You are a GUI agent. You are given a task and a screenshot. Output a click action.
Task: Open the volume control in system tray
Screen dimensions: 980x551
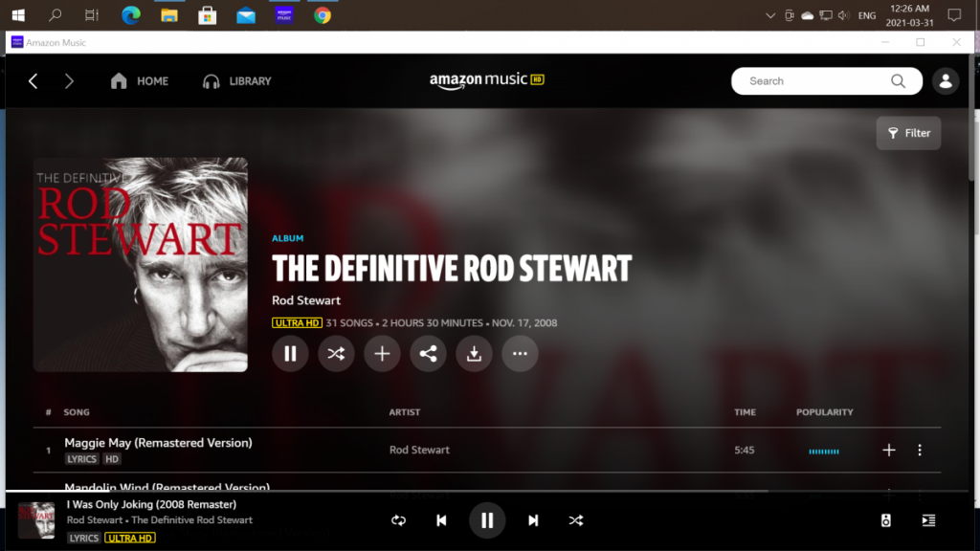coord(844,15)
